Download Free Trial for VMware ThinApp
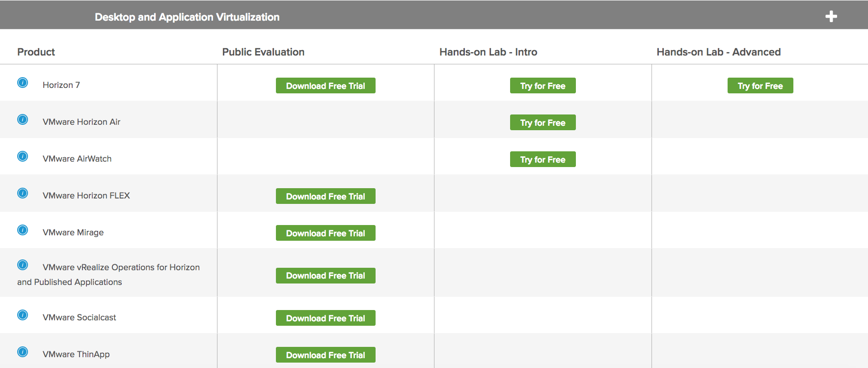This screenshot has width=868, height=368. click(325, 355)
